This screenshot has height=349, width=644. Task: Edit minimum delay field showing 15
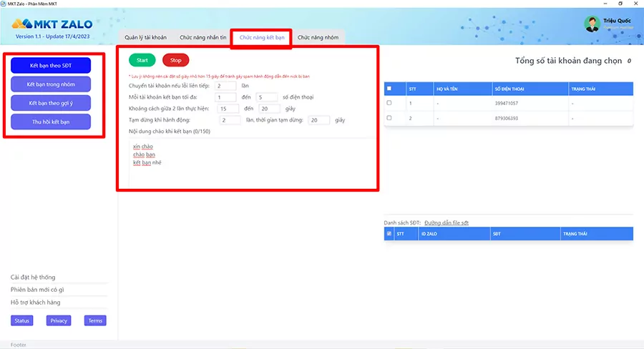point(228,109)
